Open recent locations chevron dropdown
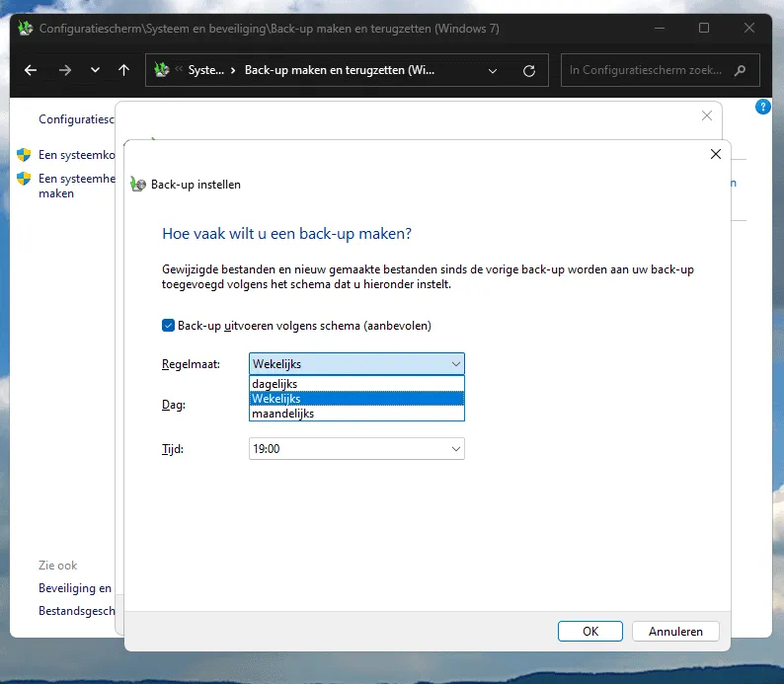This screenshot has width=784, height=684. tap(95, 70)
